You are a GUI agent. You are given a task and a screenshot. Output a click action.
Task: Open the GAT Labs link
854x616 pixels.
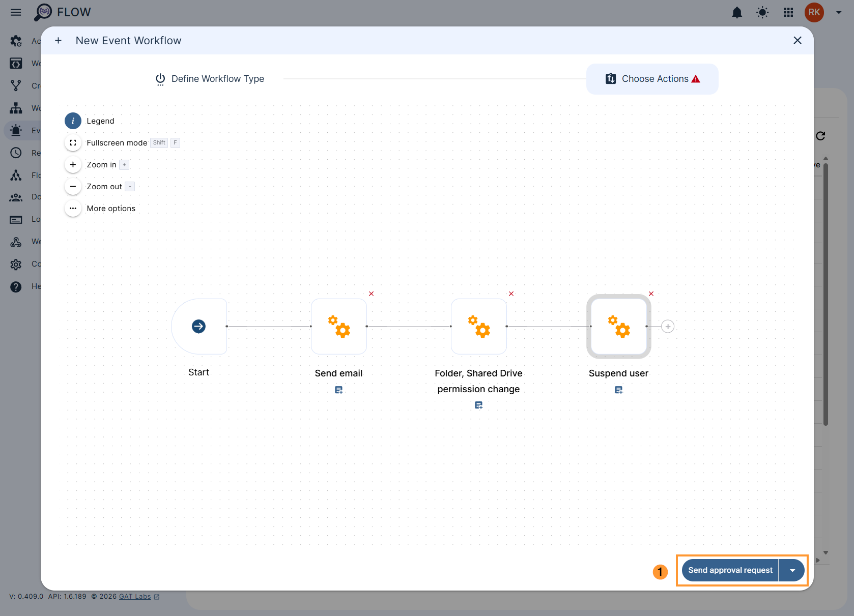(135, 597)
